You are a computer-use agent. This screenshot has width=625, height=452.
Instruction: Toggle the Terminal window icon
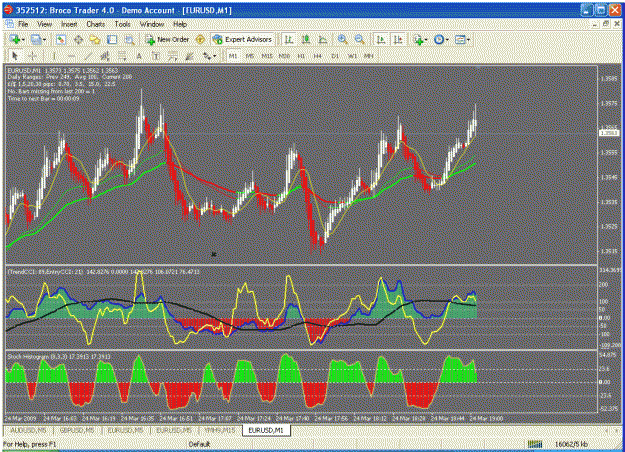tap(112, 39)
